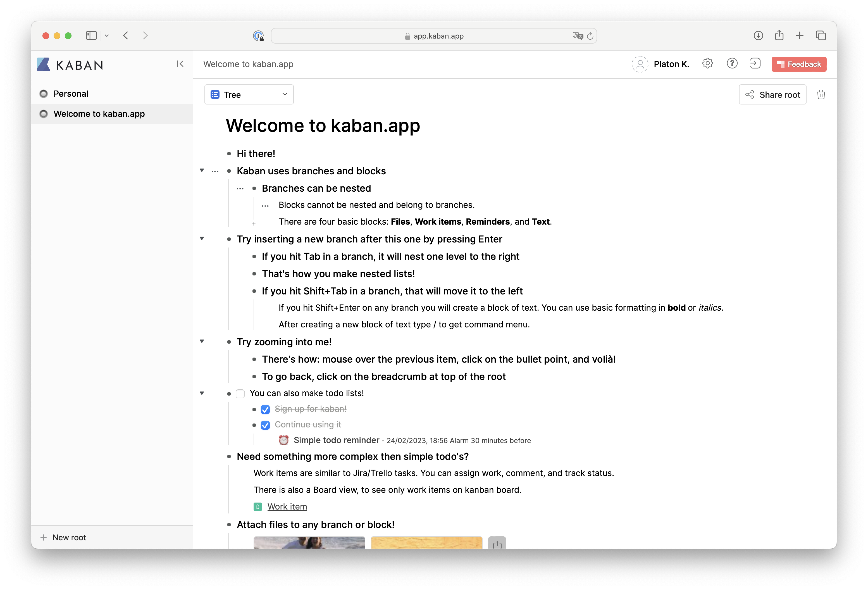Check the You can also make todo lists box
Viewport: 868px width, 590px height.
(x=240, y=394)
